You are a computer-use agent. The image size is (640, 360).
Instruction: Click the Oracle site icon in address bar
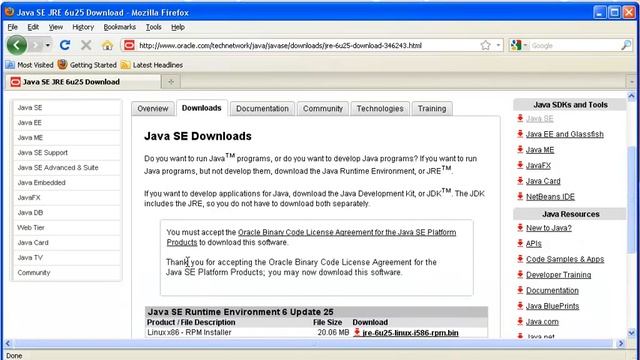click(129, 45)
